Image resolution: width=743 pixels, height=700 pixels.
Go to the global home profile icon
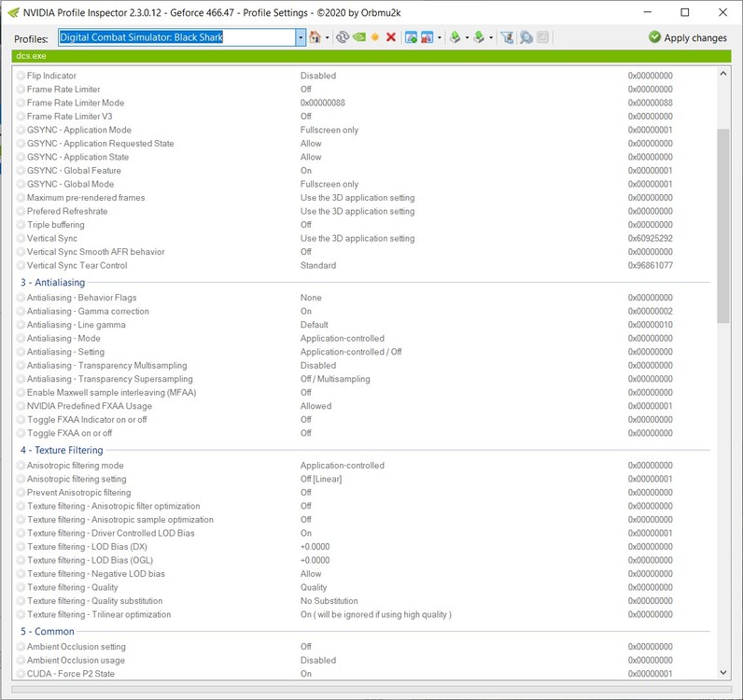(315, 37)
